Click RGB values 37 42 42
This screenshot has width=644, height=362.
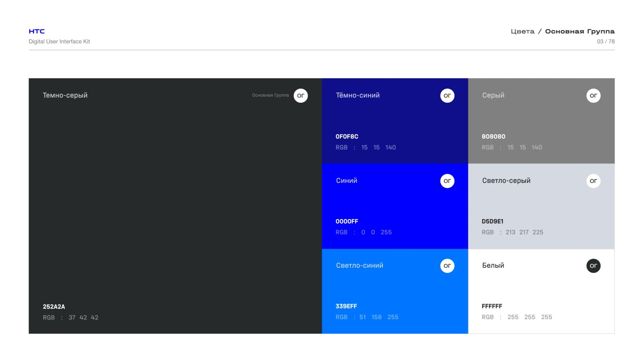click(x=83, y=318)
